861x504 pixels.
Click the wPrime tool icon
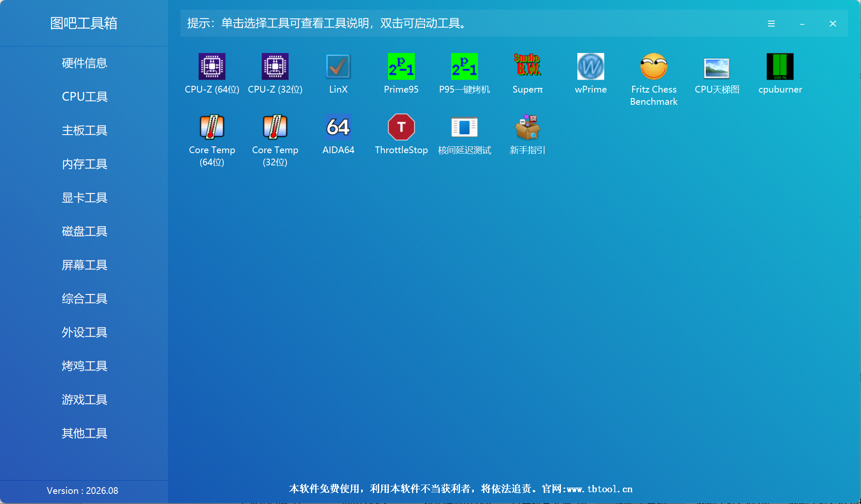pos(591,66)
